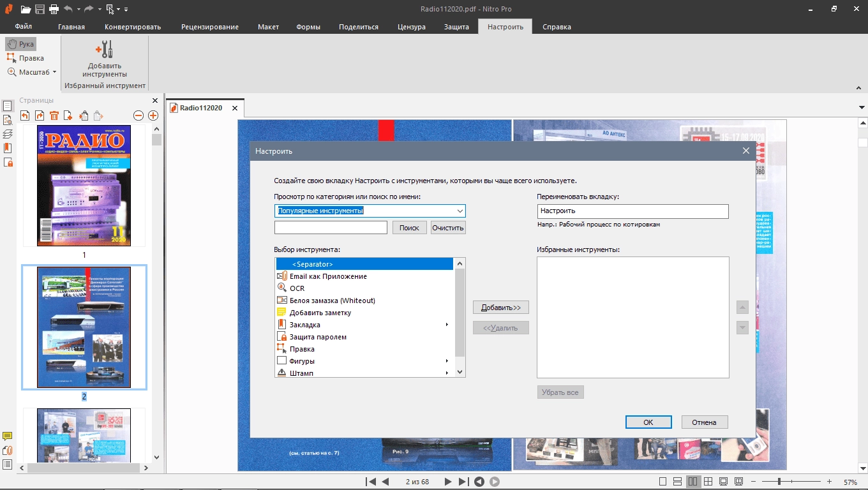Image resolution: width=868 pixels, height=490 pixels.
Task: Adjust the zoom slider handle
Action: pos(779,482)
